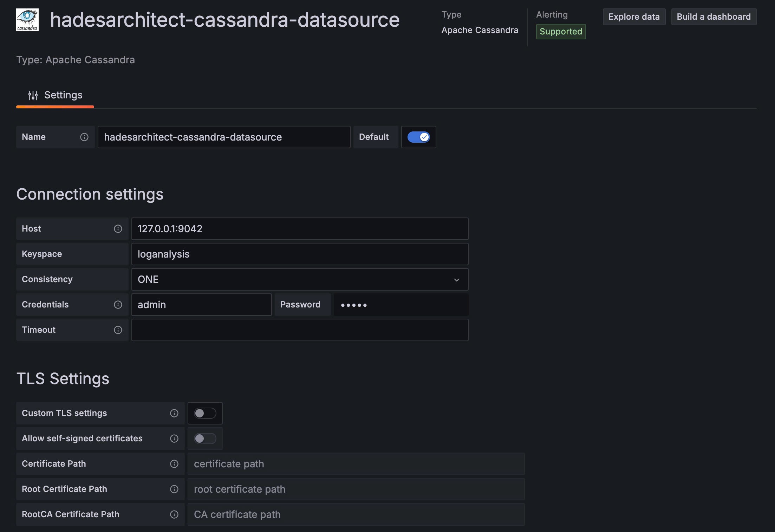Switch to the Settings tab
Viewport: 775px width, 532px height.
[56, 95]
